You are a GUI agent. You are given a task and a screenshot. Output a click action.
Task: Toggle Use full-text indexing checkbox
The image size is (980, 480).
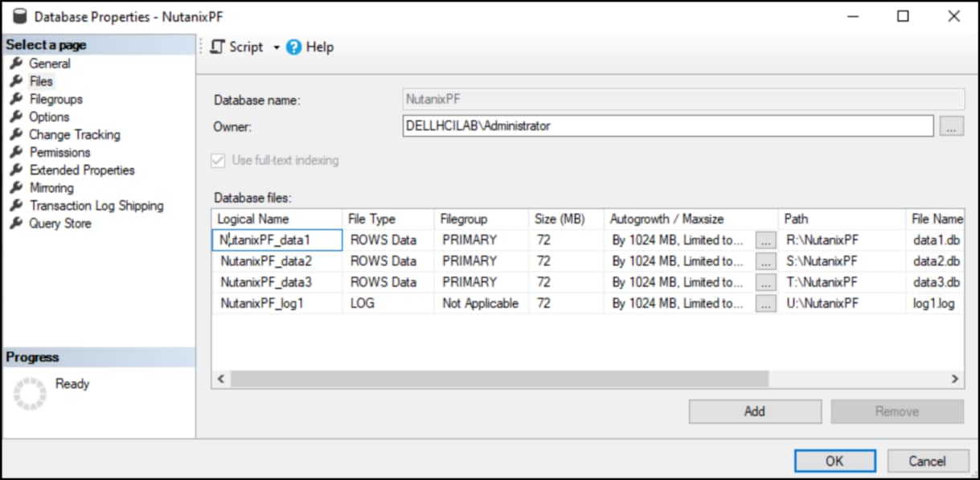[217, 160]
